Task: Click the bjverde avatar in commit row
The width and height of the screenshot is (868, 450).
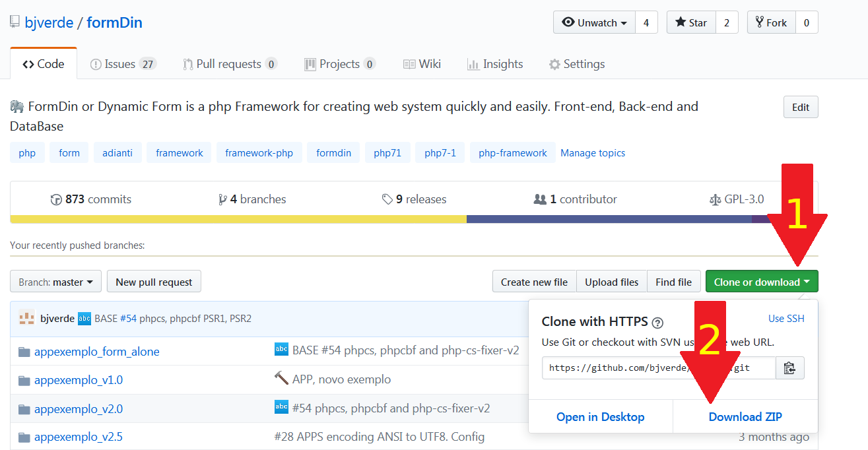Action: tap(26, 318)
